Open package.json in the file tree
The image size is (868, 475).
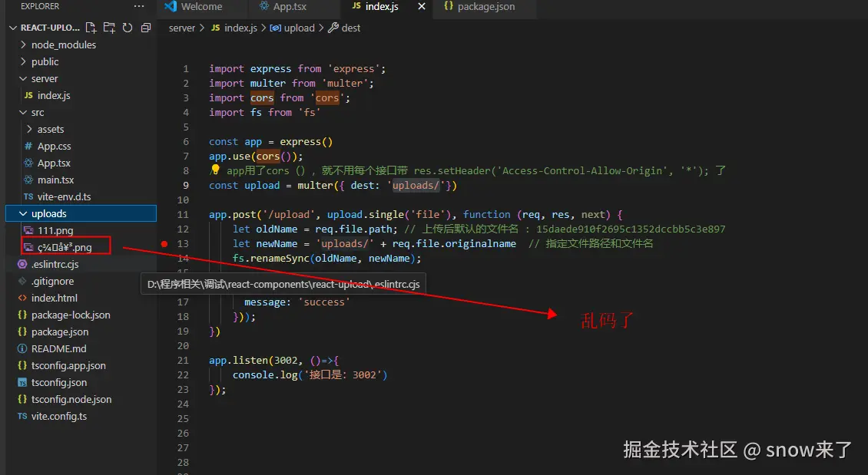pyautogui.click(x=60, y=332)
